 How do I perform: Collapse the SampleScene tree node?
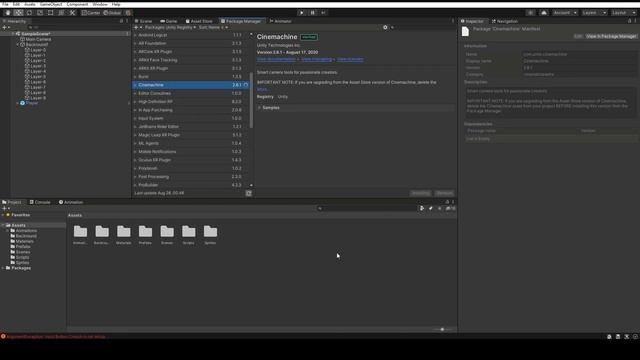(13, 34)
